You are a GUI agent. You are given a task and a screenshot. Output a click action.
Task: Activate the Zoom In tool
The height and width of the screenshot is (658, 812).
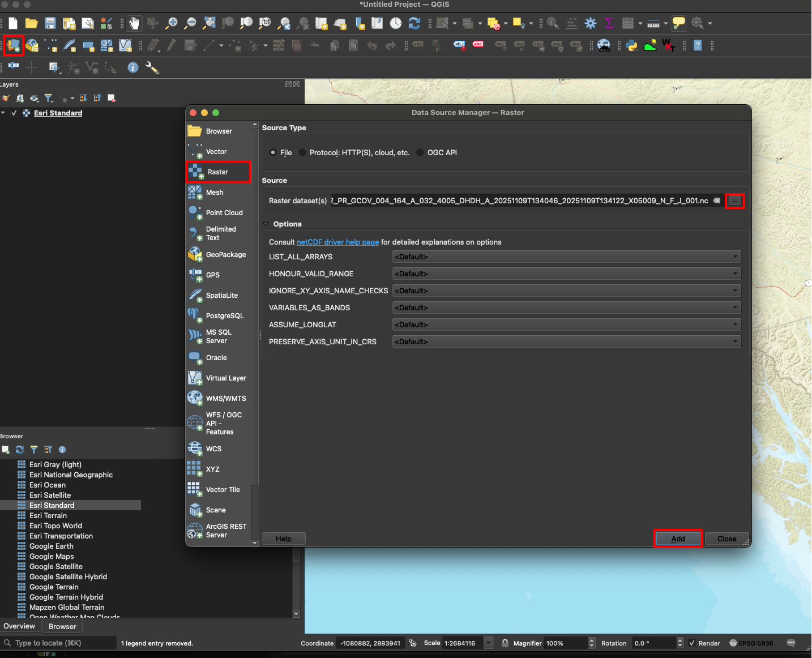tap(171, 23)
